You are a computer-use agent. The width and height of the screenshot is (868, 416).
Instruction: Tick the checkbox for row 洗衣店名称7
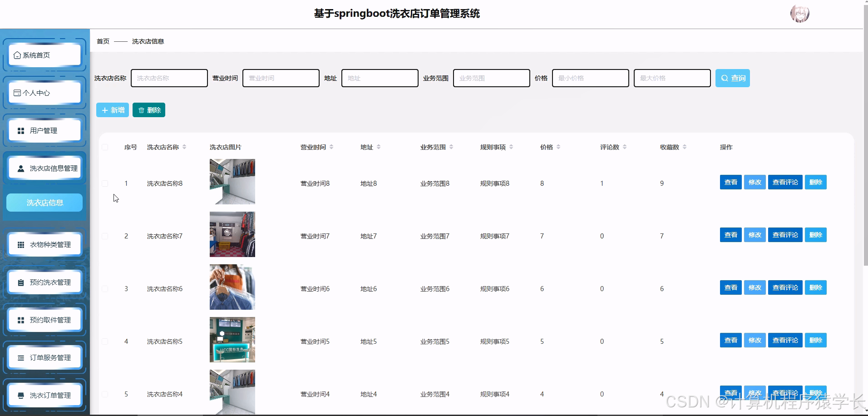(105, 236)
